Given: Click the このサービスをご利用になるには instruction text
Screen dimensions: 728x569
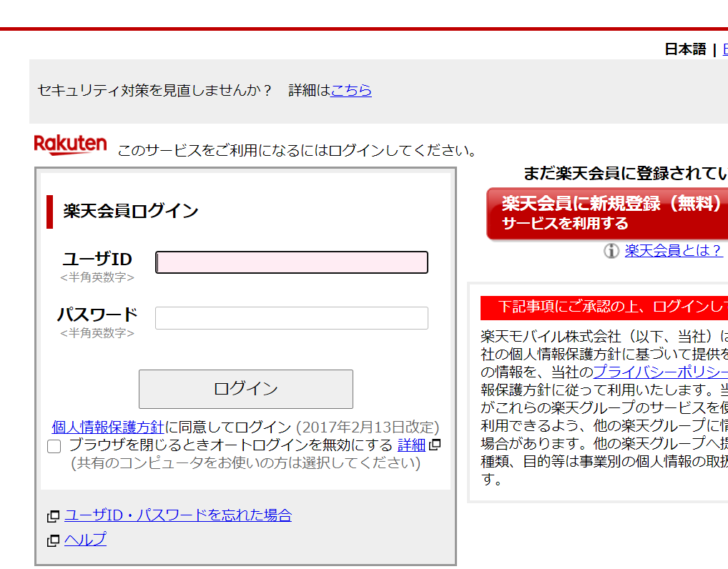Looking at the screenshot, I should click(x=297, y=150).
